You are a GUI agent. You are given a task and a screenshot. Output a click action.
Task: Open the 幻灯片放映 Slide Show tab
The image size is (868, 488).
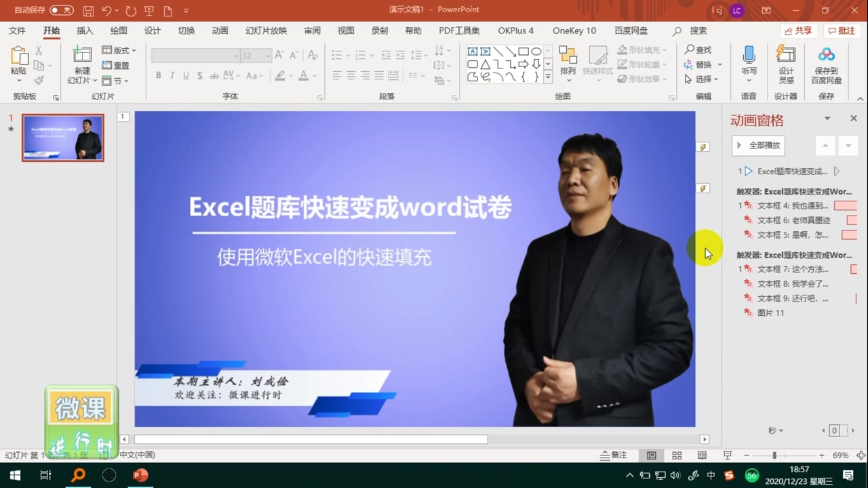267,30
